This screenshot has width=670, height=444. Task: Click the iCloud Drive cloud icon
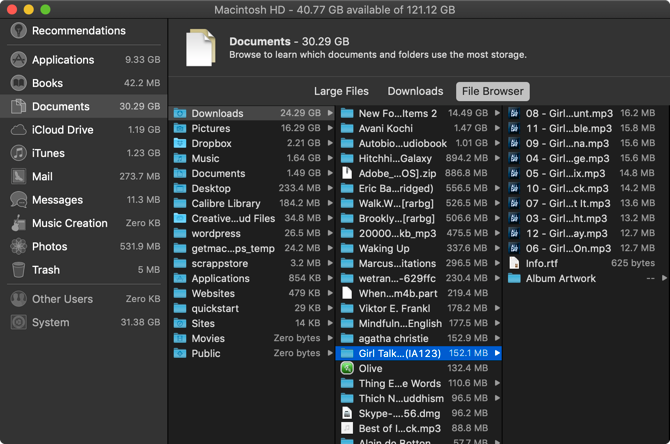(x=18, y=130)
